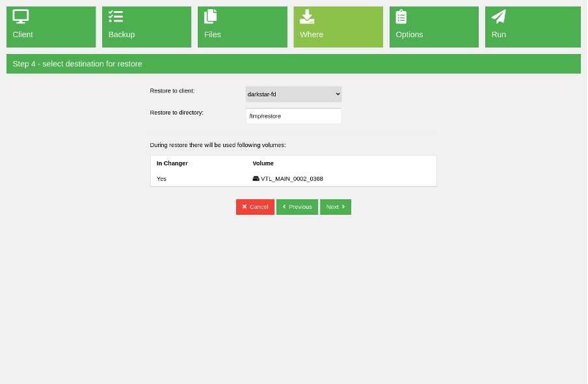Image resolution: width=588 pixels, height=384 pixels.
Task: Click the Where step download icon
Action: coord(307,17)
